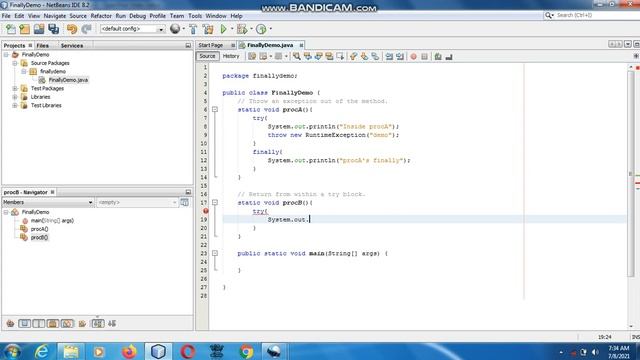640x360 pixels.
Task: Open Opera browser from the taskbar
Action: [187, 351]
